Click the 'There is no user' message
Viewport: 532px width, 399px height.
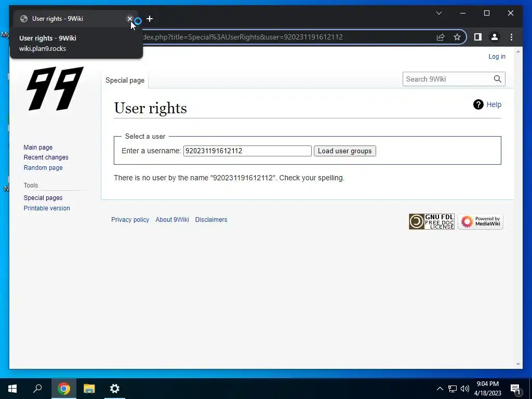tap(229, 178)
